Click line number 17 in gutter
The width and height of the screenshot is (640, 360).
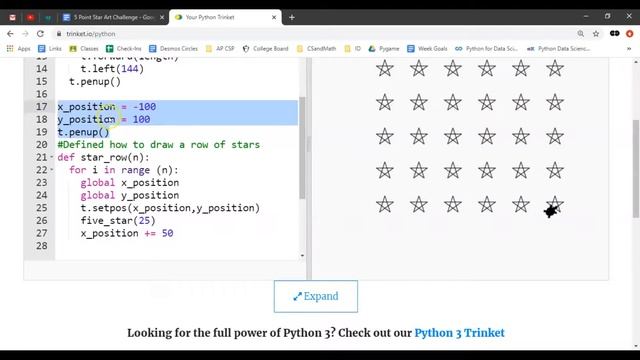point(42,107)
